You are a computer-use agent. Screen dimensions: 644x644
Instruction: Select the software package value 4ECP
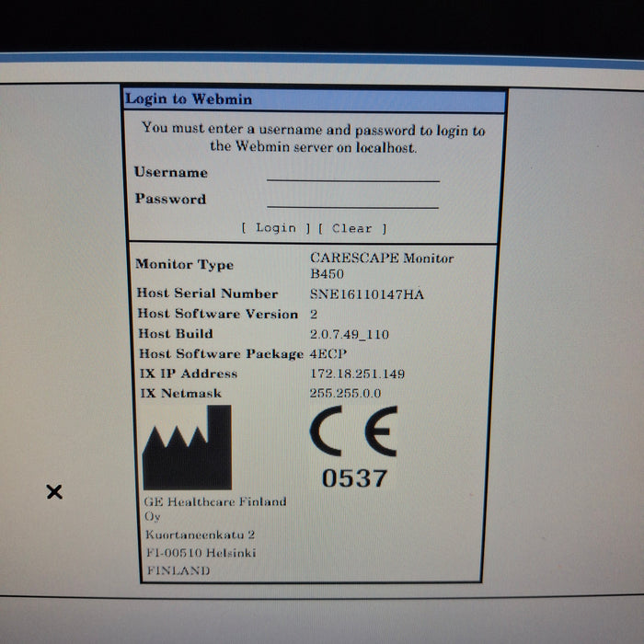tap(328, 353)
